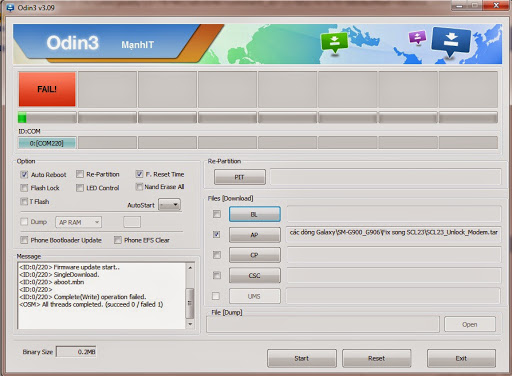Click the UMS file button

[255, 296]
